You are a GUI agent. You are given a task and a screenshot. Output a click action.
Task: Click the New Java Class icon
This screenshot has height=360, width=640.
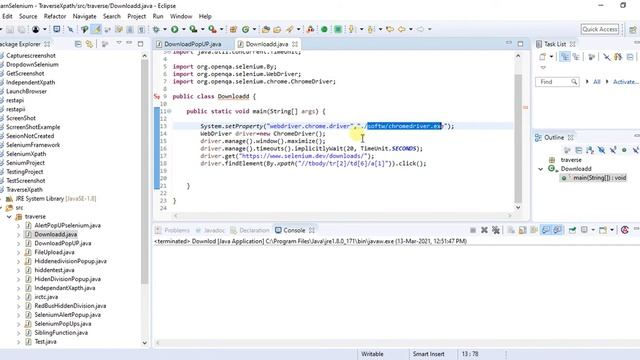pos(246,29)
